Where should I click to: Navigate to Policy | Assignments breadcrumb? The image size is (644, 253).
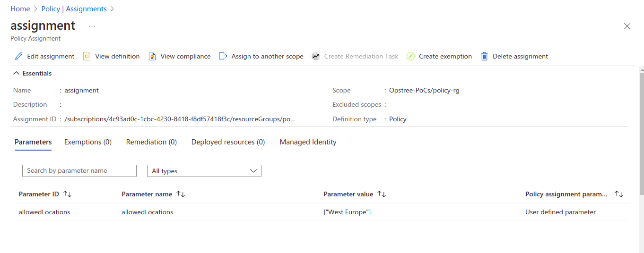tap(74, 9)
